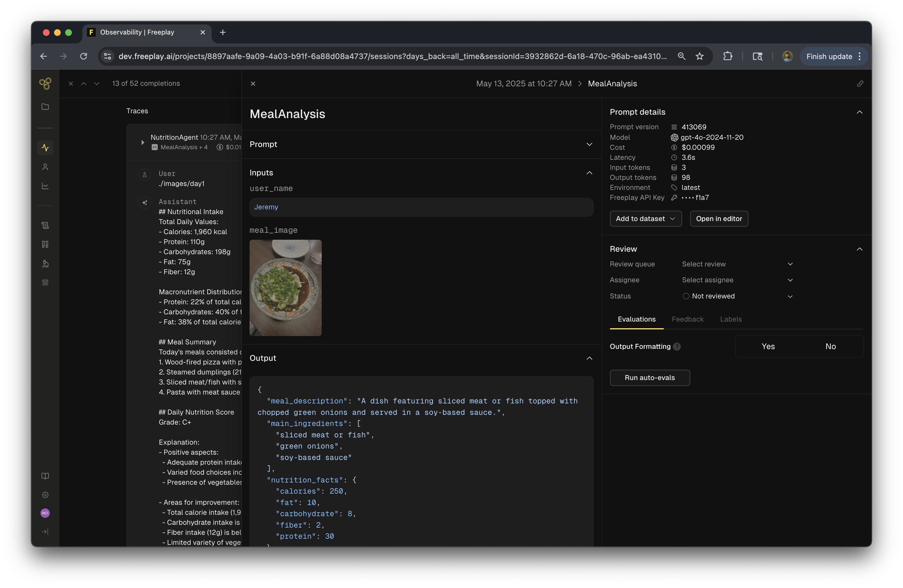Click the line chart icon in sidebar
903x588 pixels.
click(x=45, y=186)
